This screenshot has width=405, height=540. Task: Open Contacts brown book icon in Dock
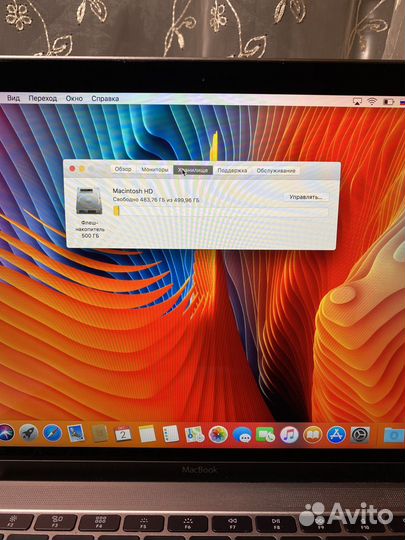point(100,434)
